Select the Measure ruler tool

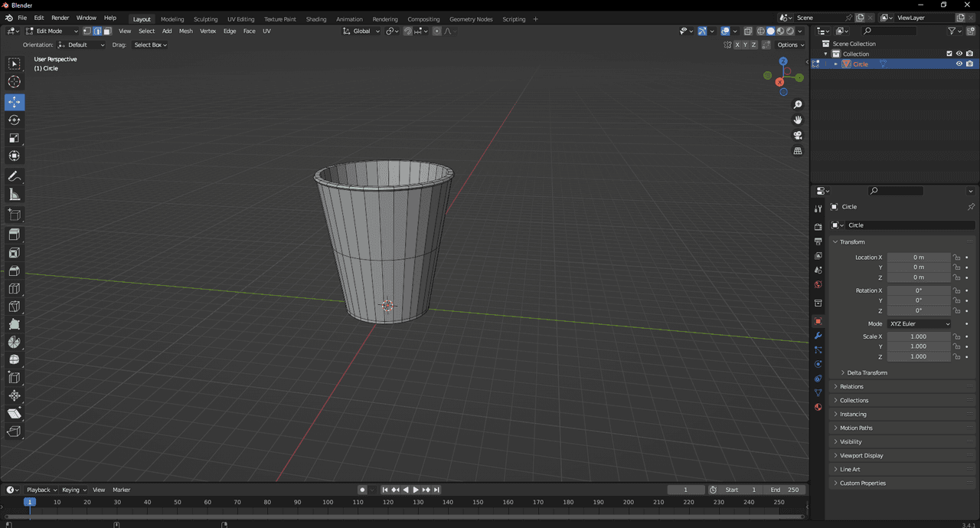(x=15, y=195)
